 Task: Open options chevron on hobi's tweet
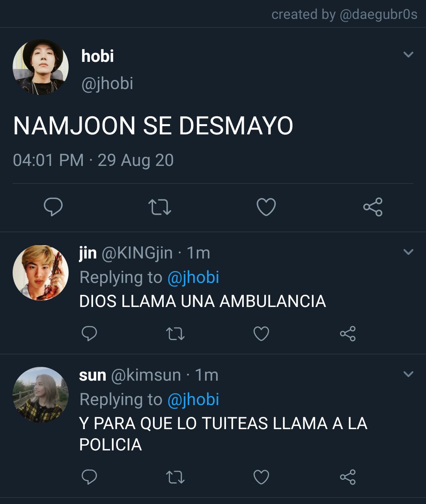click(409, 54)
